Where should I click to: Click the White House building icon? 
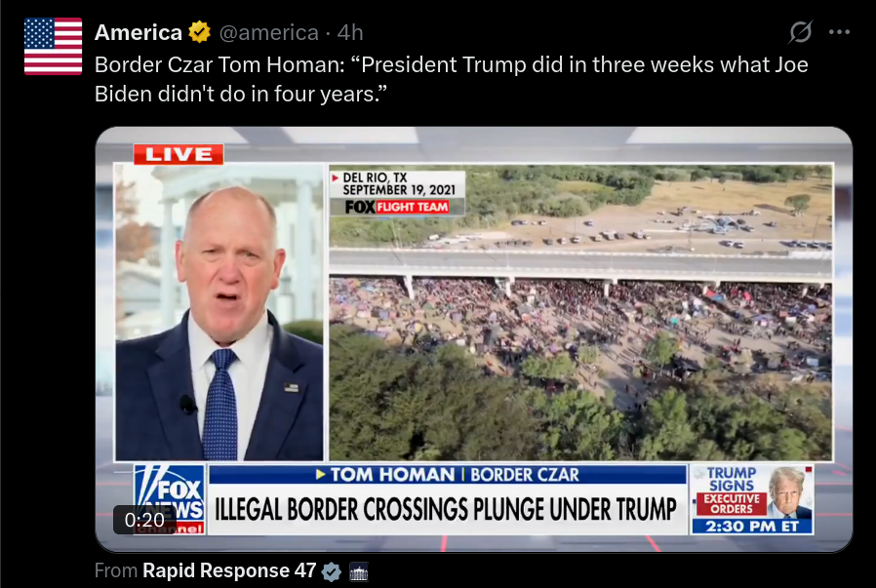(x=359, y=571)
